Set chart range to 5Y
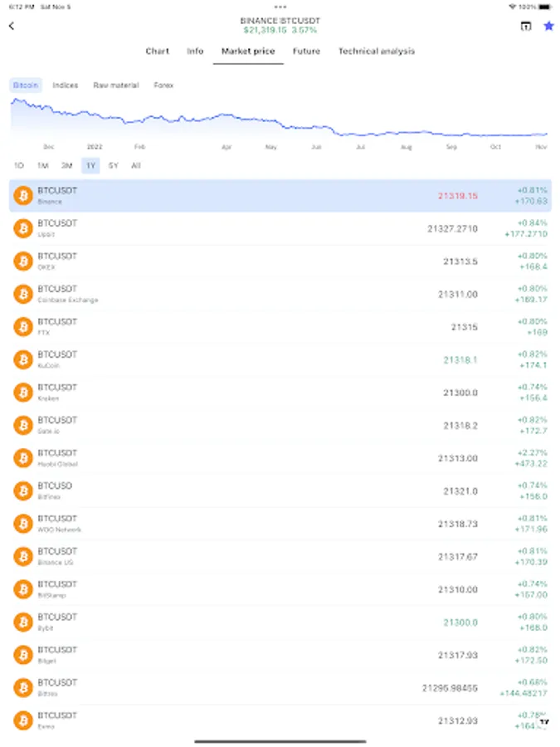Screen dimensions: 560x747 point(114,165)
